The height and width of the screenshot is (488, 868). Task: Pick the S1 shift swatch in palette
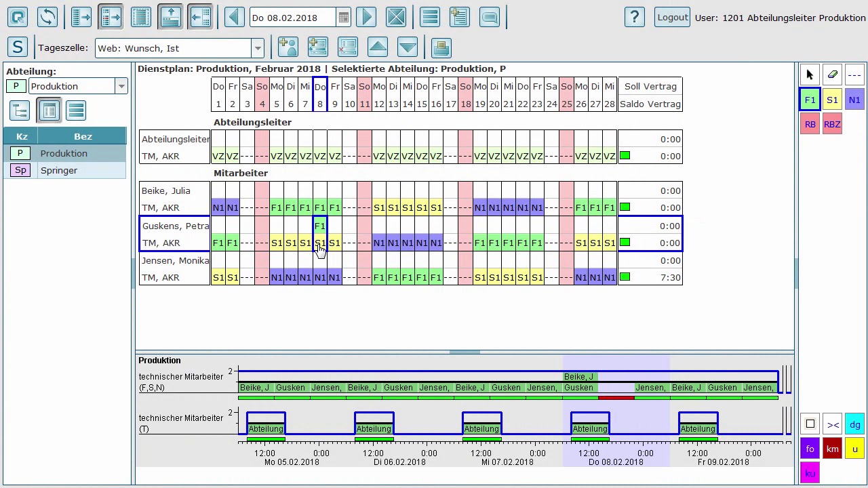[832, 100]
